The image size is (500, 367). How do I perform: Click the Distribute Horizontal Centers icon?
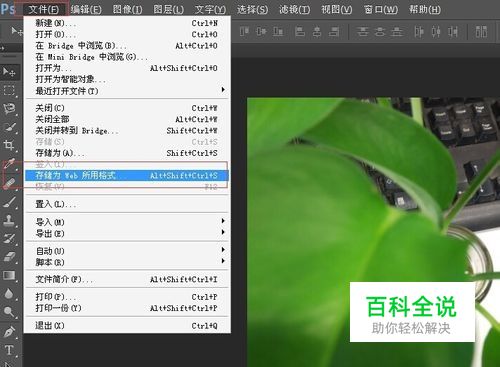436,32
